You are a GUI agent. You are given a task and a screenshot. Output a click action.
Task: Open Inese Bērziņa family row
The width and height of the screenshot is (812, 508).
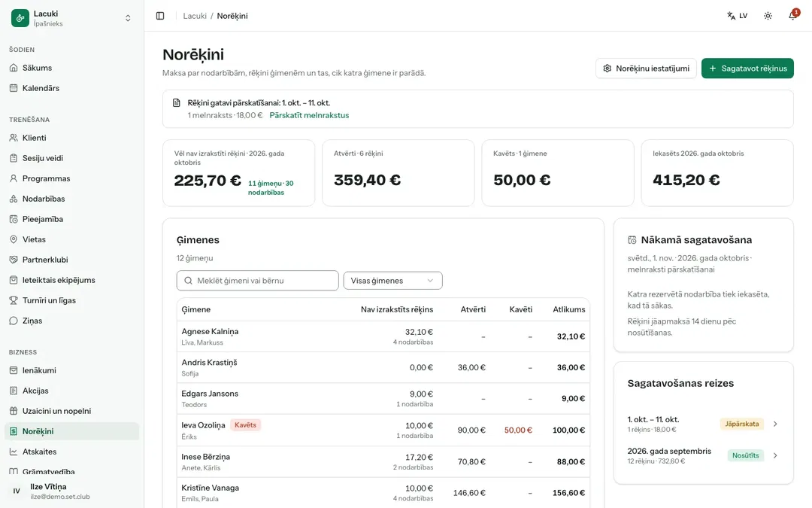point(383,462)
